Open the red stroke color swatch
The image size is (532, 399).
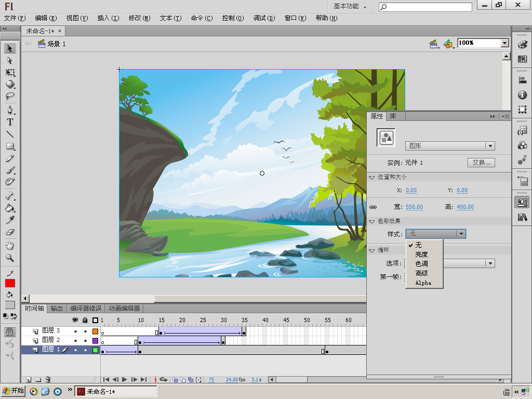10,283
